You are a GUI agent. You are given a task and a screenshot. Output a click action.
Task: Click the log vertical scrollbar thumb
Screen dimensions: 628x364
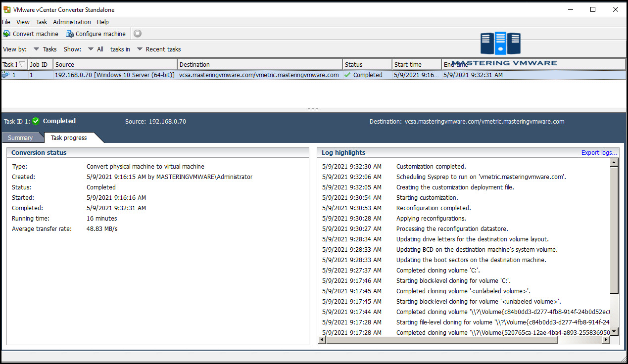coord(614,230)
